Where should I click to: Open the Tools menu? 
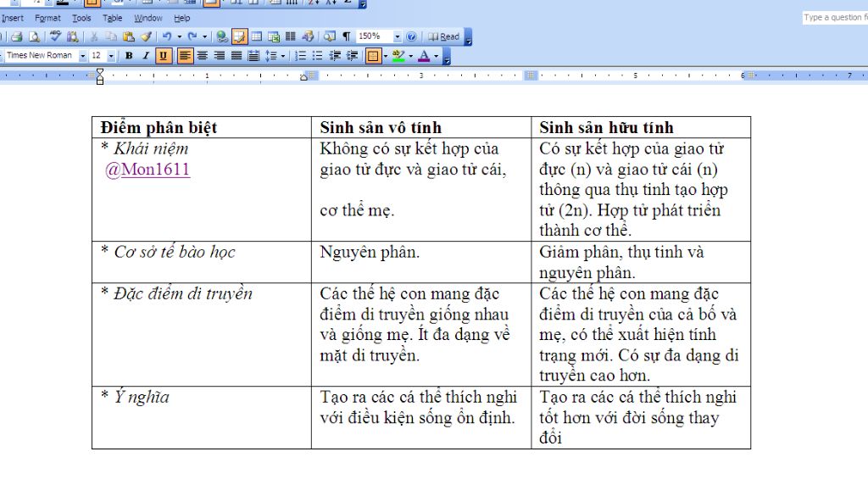(81, 18)
